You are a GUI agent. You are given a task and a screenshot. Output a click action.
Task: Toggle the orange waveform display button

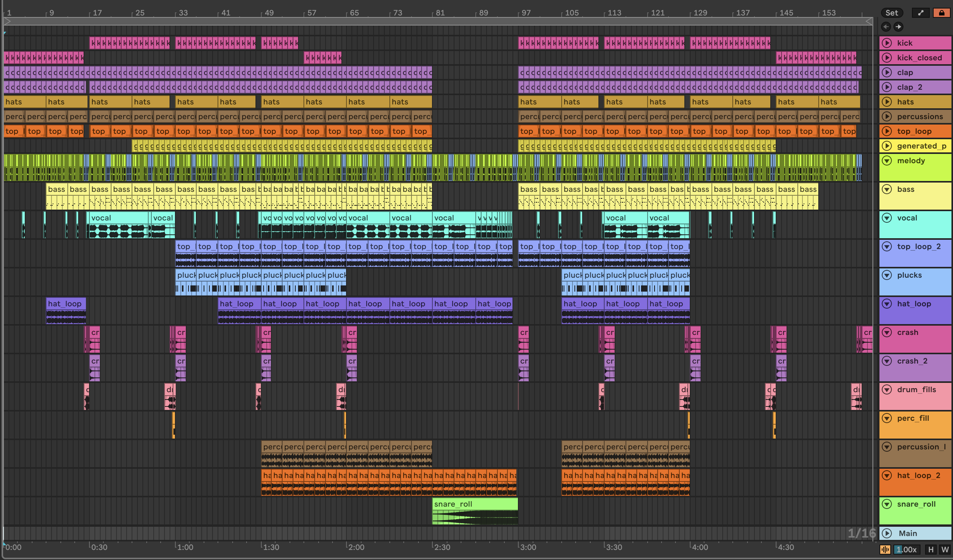[885, 550]
